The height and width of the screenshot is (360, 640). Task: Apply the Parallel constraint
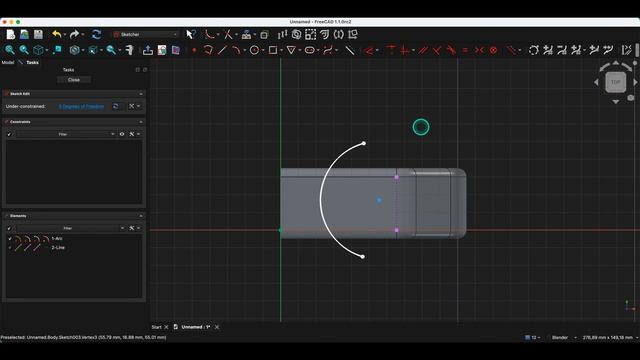click(x=423, y=50)
